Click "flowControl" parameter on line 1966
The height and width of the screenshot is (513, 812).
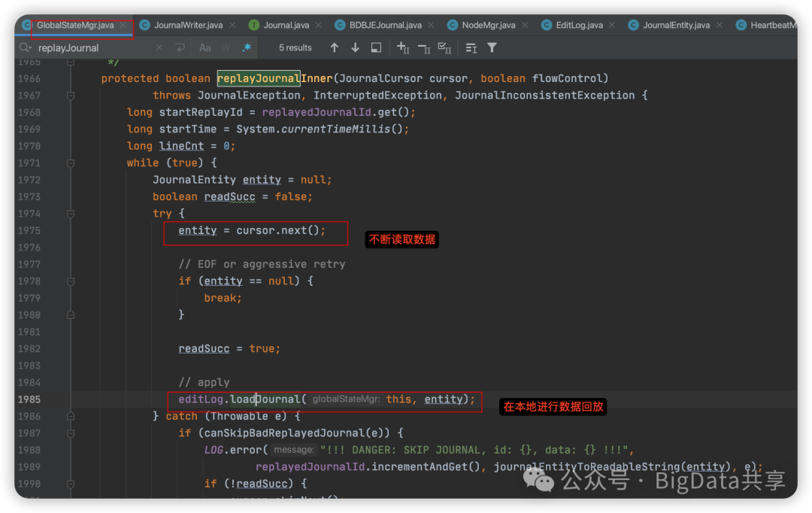coord(567,79)
